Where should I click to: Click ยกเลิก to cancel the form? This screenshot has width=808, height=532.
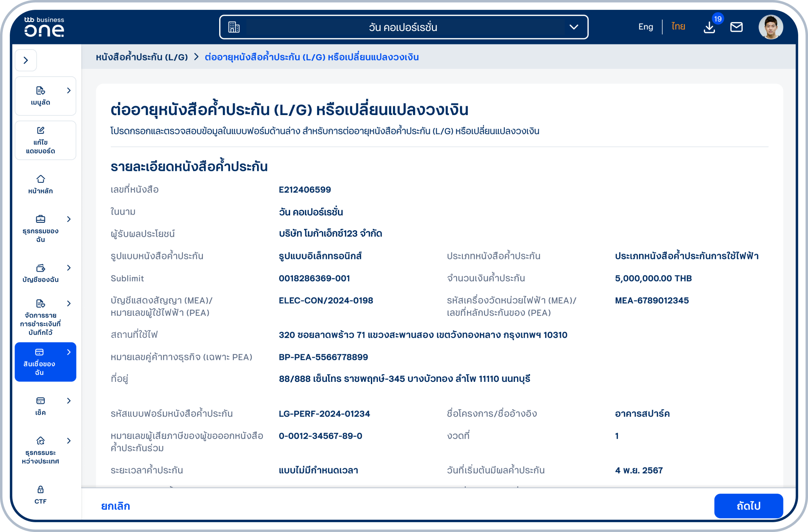tap(115, 506)
